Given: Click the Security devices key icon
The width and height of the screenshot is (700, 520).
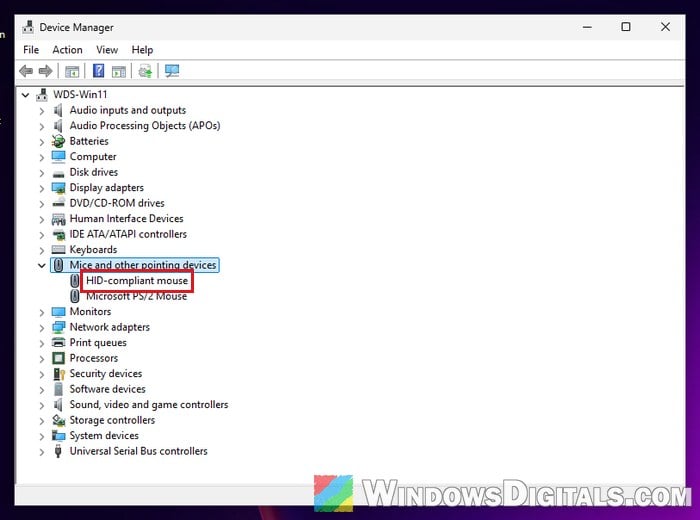Looking at the screenshot, I should tap(58, 374).
